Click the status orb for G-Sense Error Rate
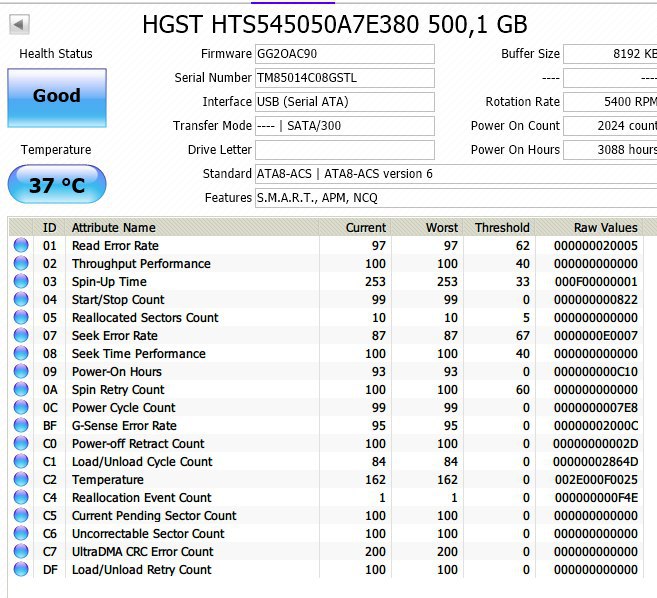 coord(21,425)
